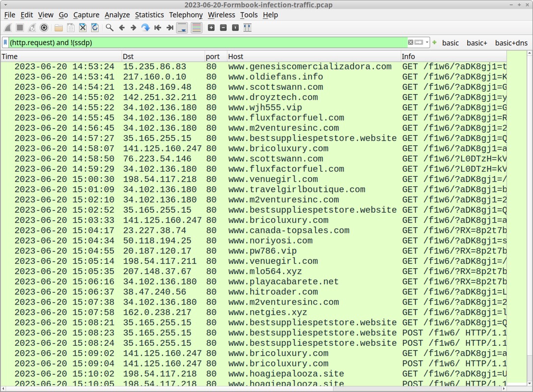Open the File menu
This screenshot has width=533, height=392.
[x=9, y=15]
